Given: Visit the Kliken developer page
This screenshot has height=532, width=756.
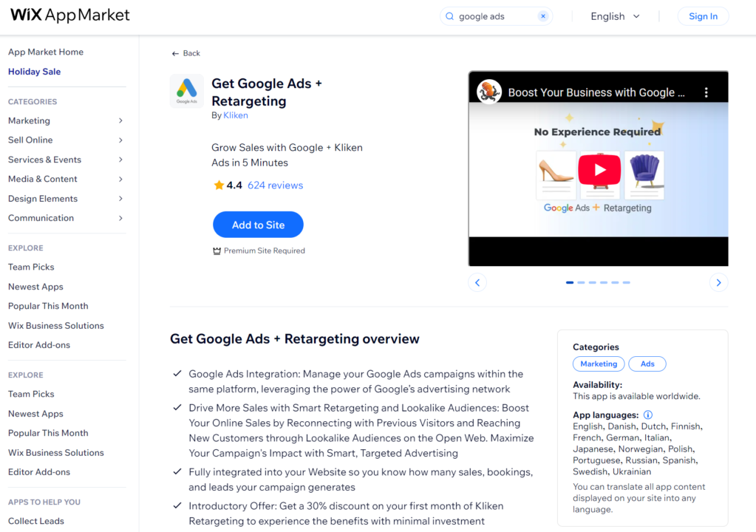Looking at the screenshot, I should pyautogui.click(x=235, y=115).
